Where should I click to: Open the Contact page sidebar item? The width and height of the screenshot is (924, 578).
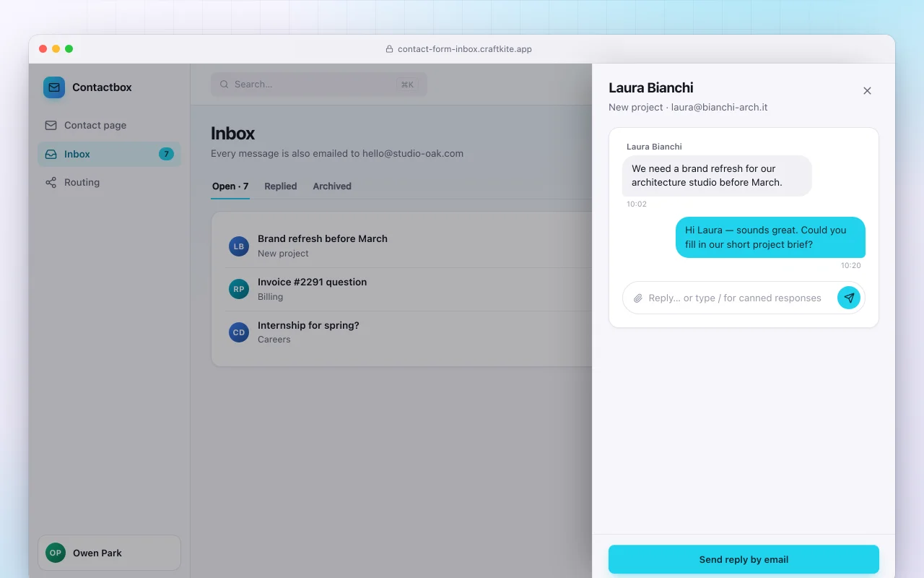point(109,125)
